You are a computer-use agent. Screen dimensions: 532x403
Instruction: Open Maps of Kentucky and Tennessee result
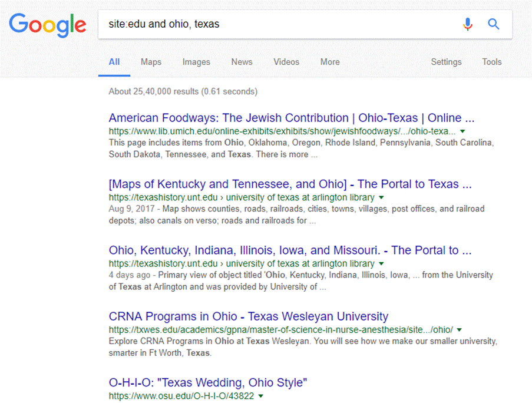pos(290,184)
